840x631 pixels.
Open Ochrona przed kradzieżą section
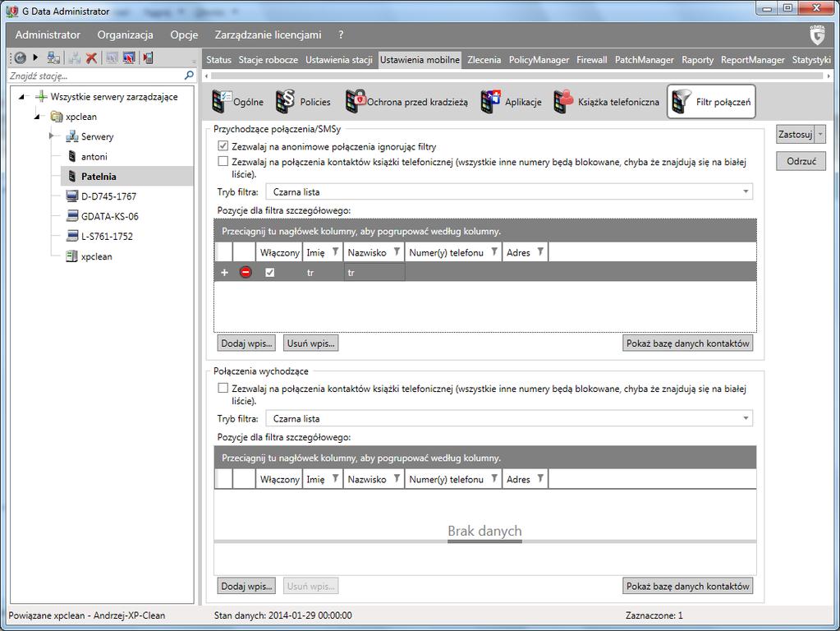pos(406,101)
